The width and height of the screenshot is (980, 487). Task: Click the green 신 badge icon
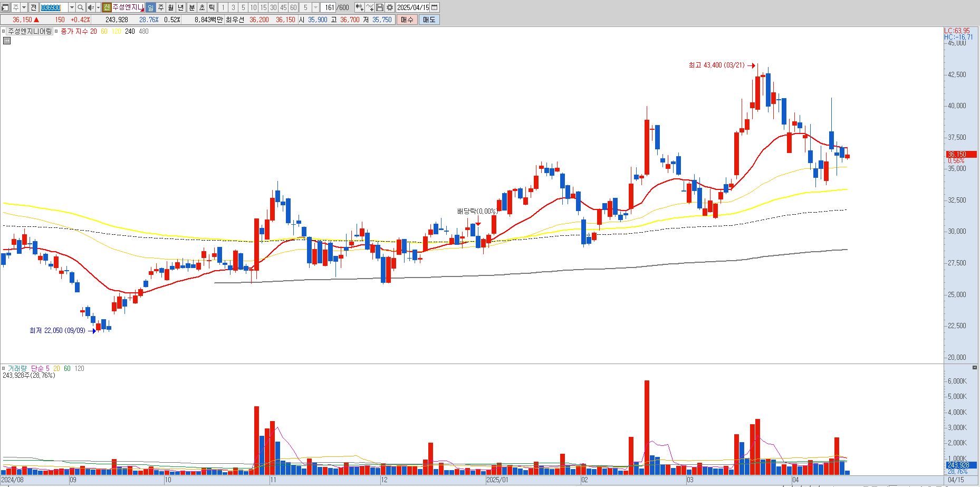pyautogui.click(x=107, y=7)
